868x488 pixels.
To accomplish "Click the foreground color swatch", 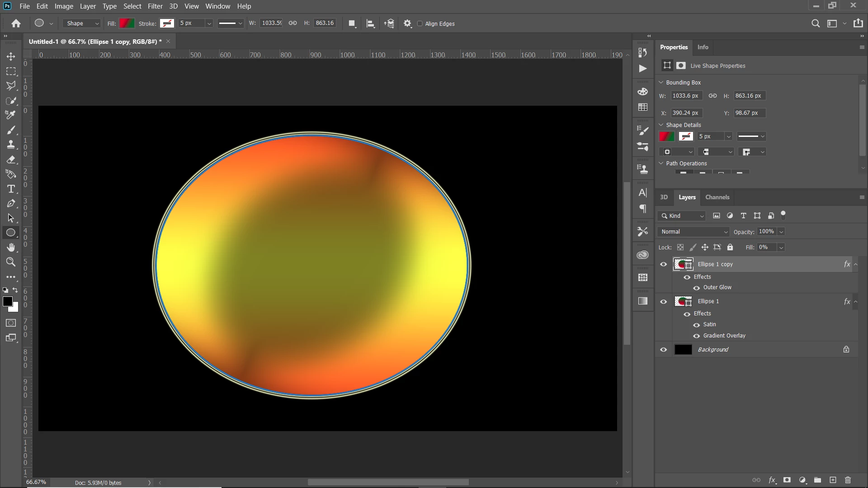I will [x=7, y=301].
